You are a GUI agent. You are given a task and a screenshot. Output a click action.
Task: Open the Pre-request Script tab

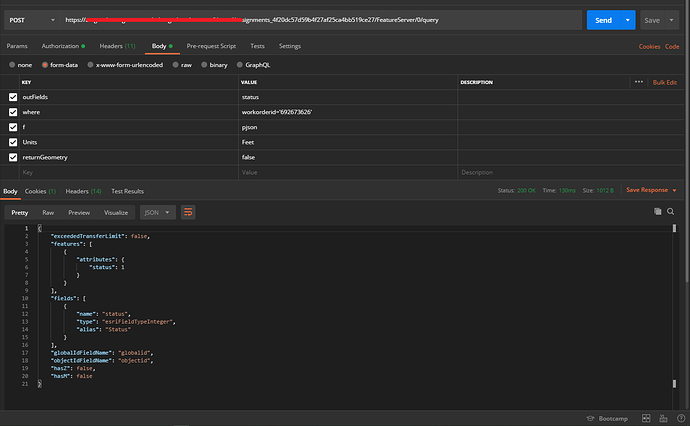tap(211, 46)
